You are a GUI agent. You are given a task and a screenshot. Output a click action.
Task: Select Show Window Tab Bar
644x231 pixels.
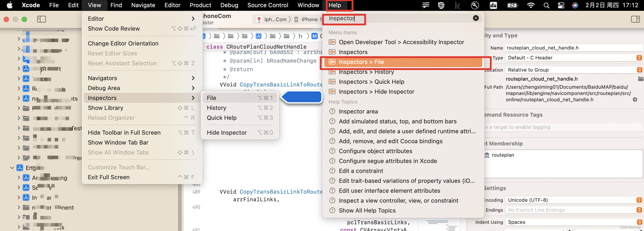click(x=142, y=143)
